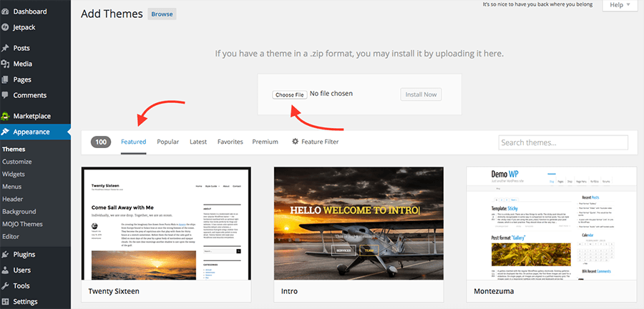644x309 pixels.
Task: Open MOJO Themes submenu link
Action: click(x=22, y=224)
